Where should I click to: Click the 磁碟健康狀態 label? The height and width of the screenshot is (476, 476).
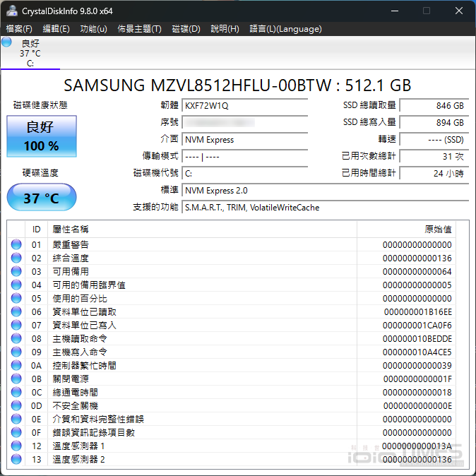pos(40,105)
